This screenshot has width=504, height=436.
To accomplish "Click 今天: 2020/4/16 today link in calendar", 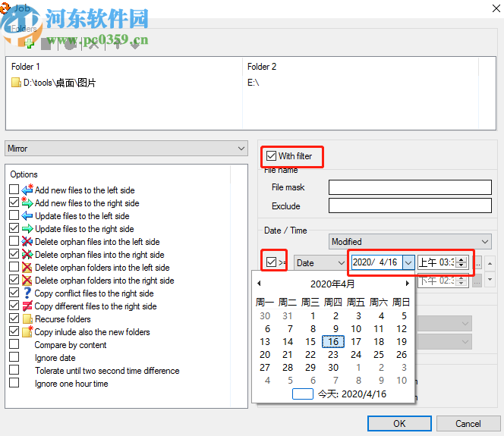I will 352,394.
